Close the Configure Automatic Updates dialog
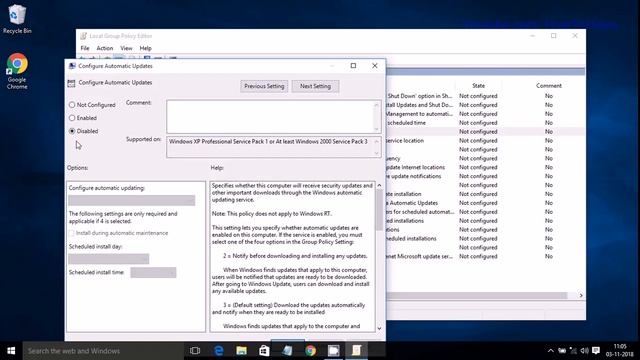640x360 pixels. tap(374, 66)
